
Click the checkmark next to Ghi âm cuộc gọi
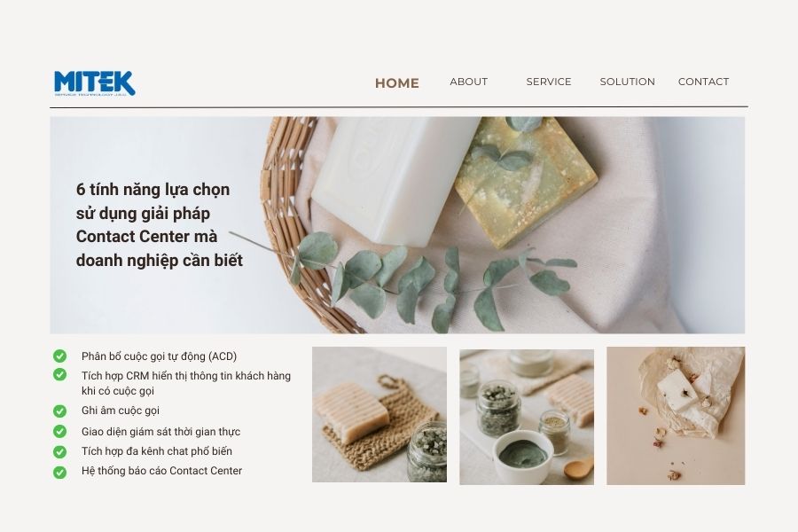(60, 411)
